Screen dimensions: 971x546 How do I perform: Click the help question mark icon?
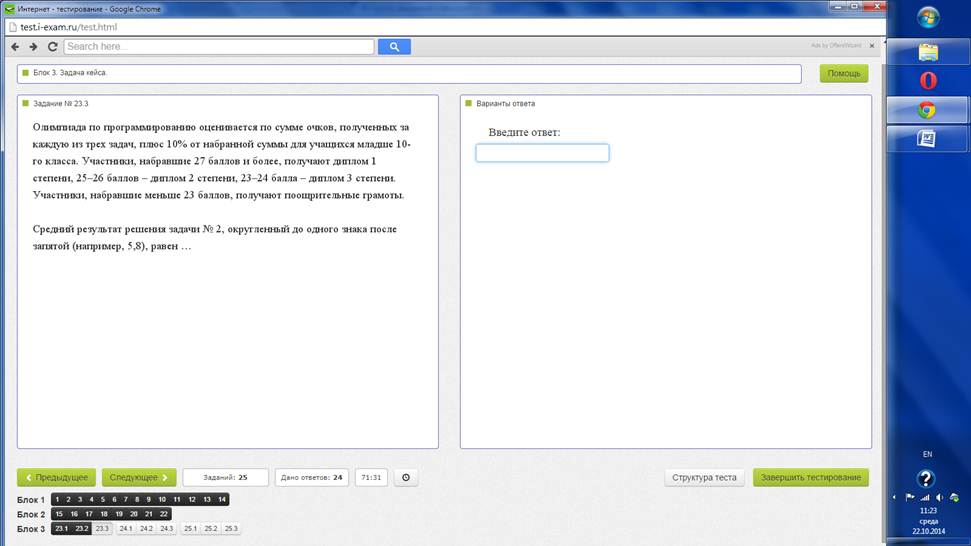click(x=926, y=479)
